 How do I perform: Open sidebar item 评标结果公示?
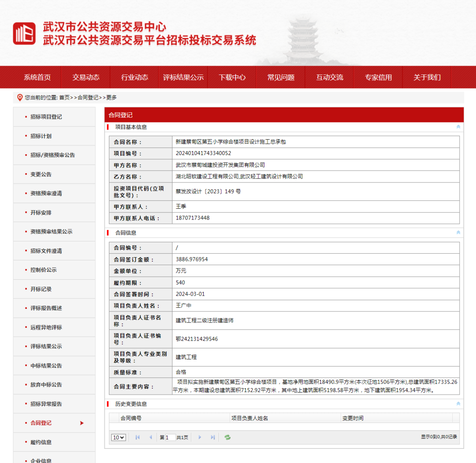46,346
